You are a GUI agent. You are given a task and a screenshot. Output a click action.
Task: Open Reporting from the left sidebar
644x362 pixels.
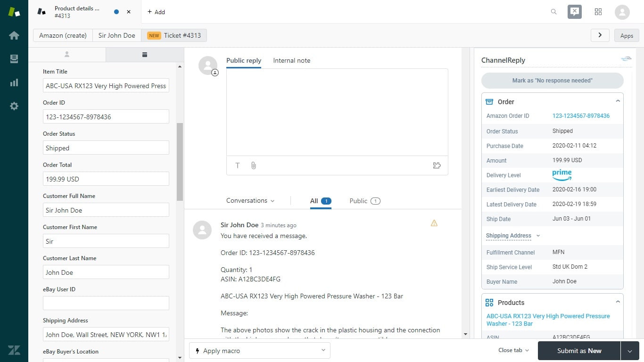[14, 82]
